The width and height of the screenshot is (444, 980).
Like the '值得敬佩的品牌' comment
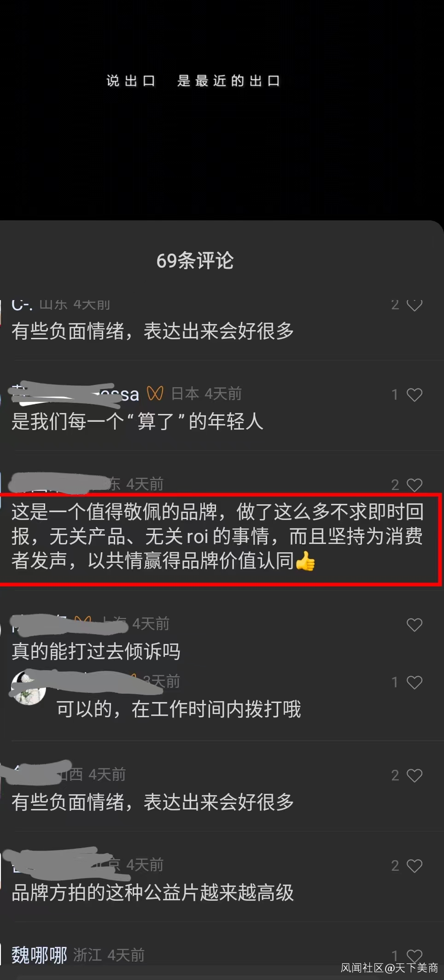point(414,485)
